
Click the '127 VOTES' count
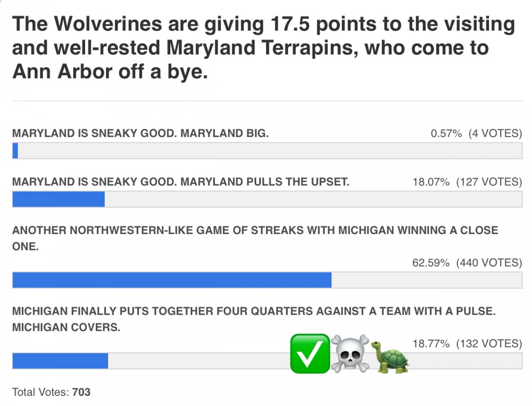coord(489,182)
